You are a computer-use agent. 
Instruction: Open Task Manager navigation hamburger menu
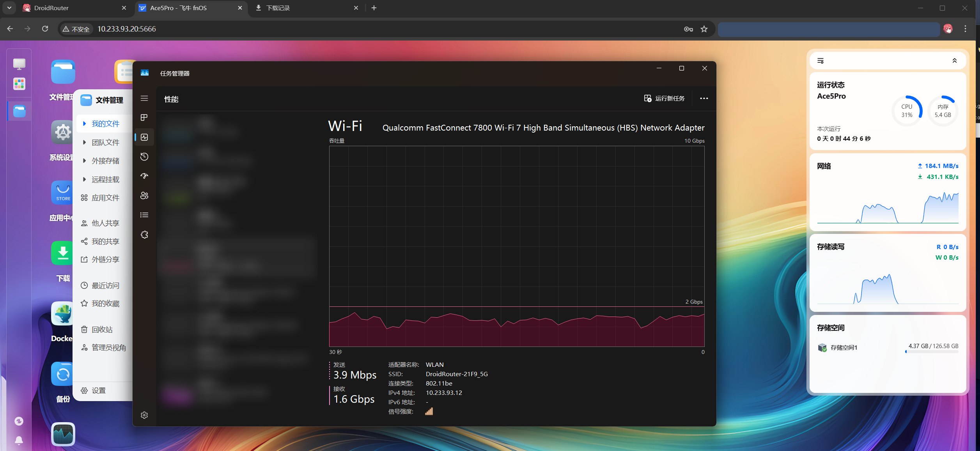pos(144,98)
